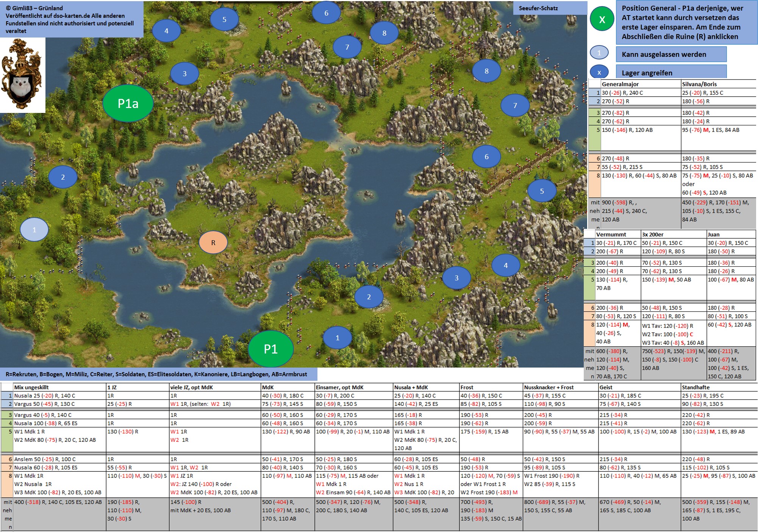Select the orange ruin marker labeled R
This screenshot has height=532, width=758.
click(213, 243)
